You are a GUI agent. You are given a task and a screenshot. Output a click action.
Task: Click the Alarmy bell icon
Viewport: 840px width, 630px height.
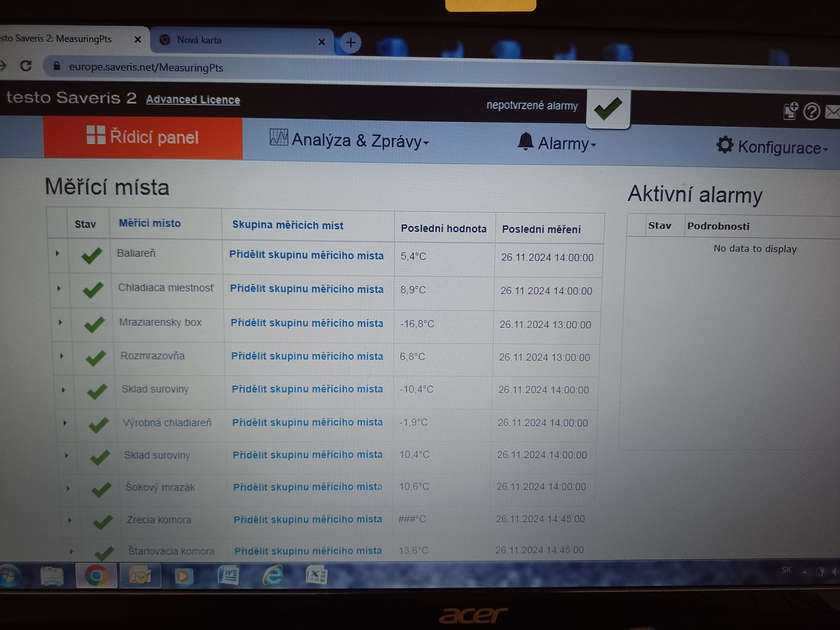(526, 142)
